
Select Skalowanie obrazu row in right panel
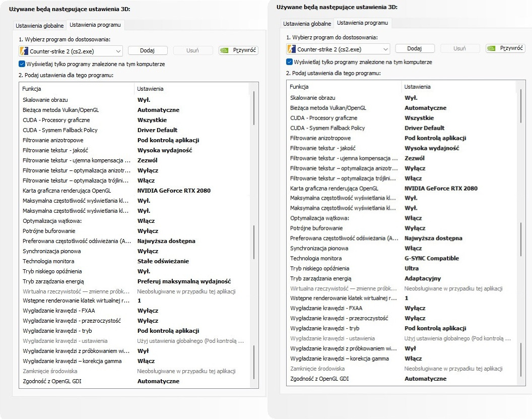tap(402, 98)
